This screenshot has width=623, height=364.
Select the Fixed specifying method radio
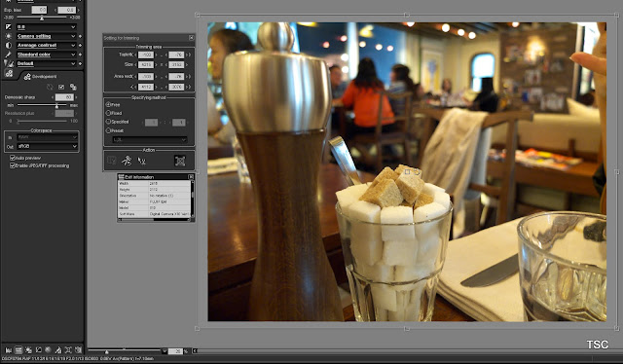pyautogui.click(x=108, y=113)
